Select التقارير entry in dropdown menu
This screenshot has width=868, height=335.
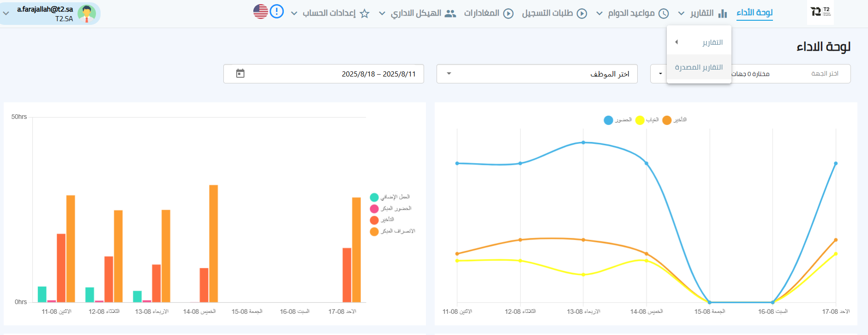point(699,42)
